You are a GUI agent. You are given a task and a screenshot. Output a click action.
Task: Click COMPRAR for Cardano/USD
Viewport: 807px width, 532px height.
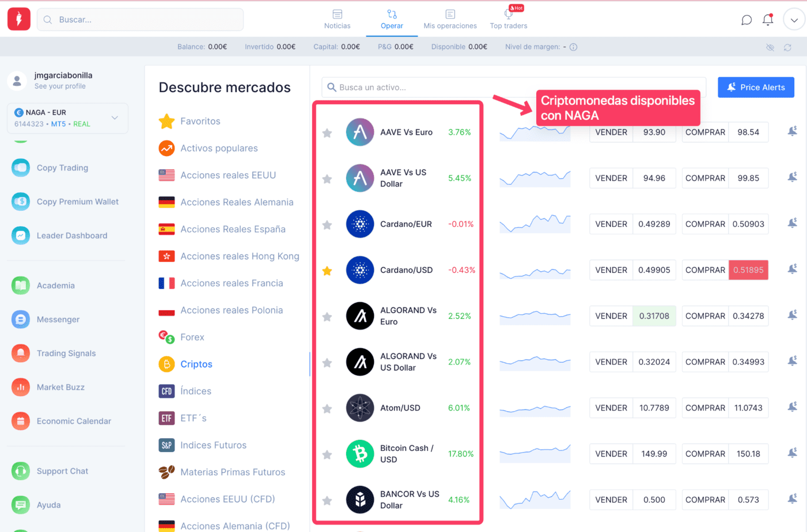click(x=705, y=270)
